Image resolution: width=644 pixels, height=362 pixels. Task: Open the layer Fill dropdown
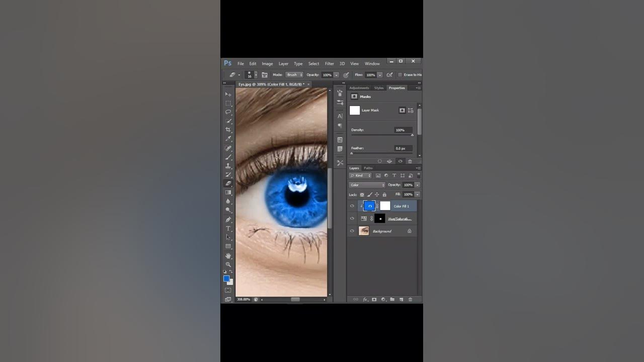[417, 195]
